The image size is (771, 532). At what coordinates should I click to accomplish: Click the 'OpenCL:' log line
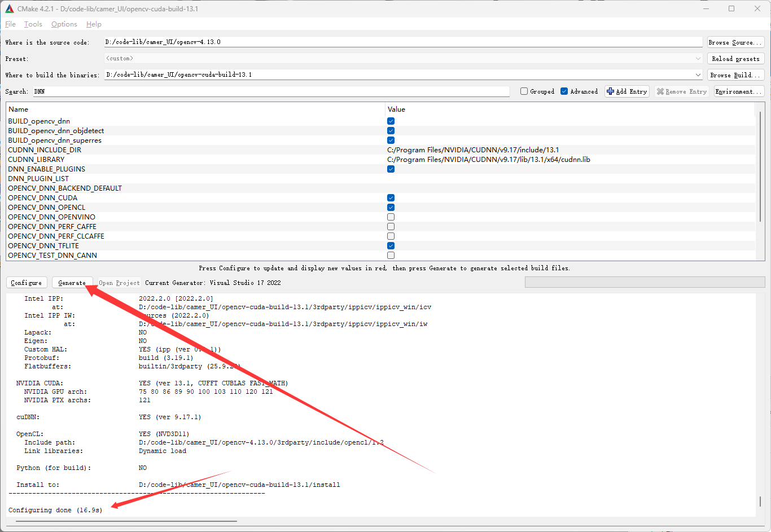30,434
